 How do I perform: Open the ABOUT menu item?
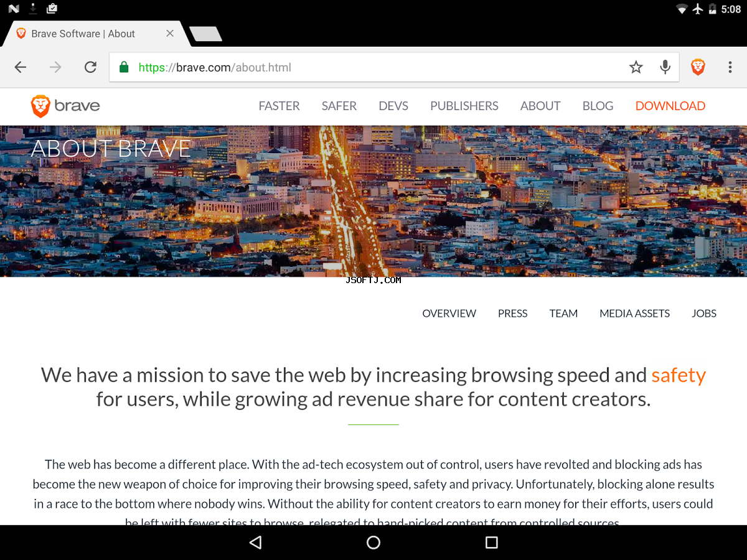click(x=540, y=106)
